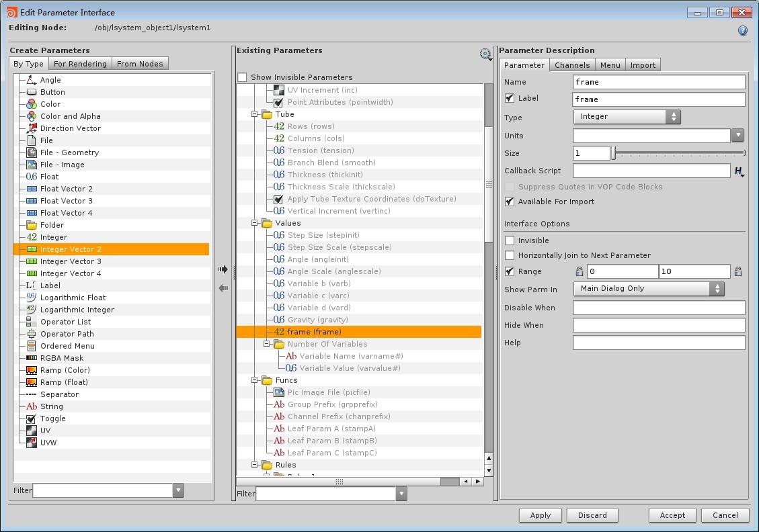This screenshot has height=532, width=759.
Task: Select the Angle parameter type icon
Action: (32, 80)
